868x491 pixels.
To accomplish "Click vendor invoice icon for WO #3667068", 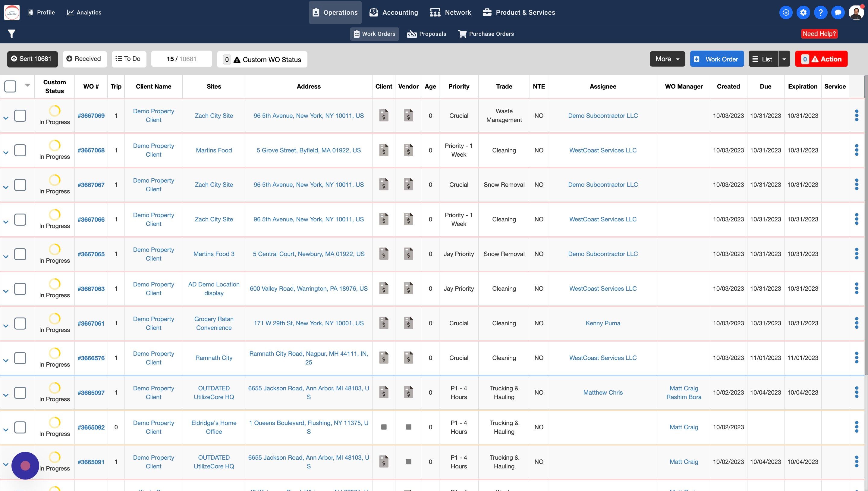I will point(408,150).
